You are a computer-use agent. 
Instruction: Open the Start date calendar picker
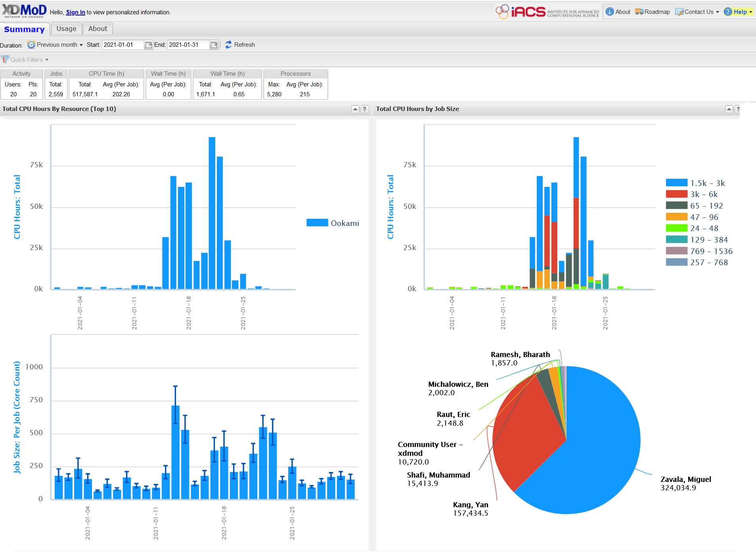pyautogui.click(x=148, y=45)
